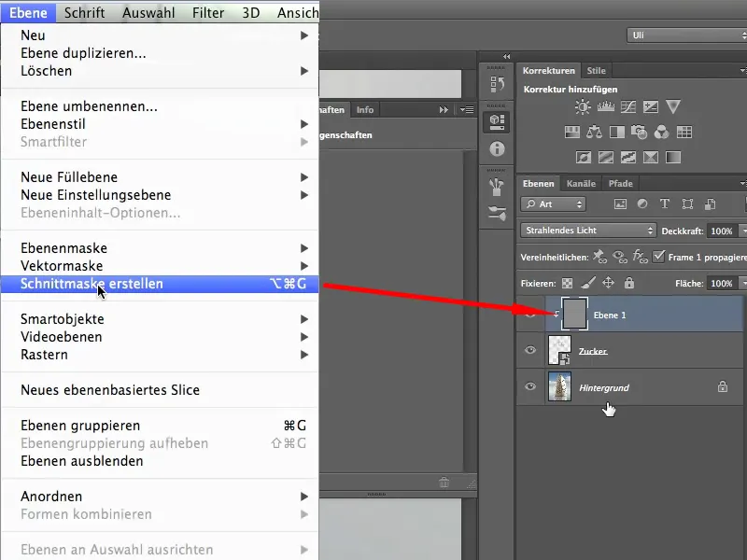
Task: Add Photo Filter adjustment (camera icon)
Action: click(x=639, y=132)
